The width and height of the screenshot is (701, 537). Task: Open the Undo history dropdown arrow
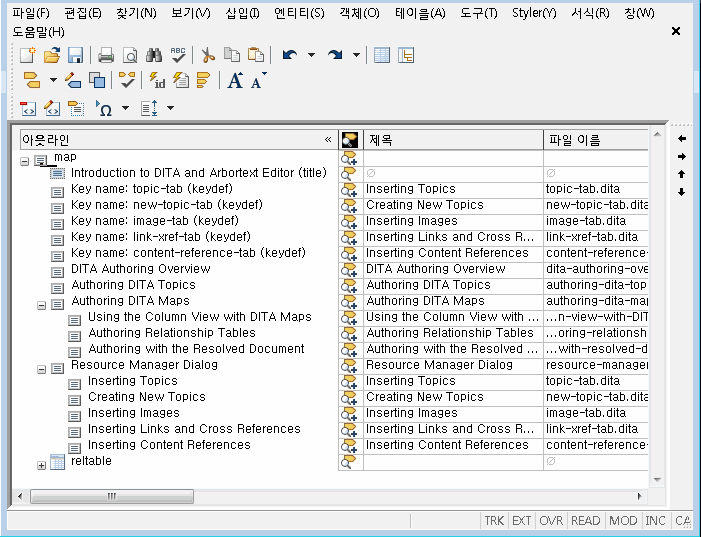click(311, 55)
